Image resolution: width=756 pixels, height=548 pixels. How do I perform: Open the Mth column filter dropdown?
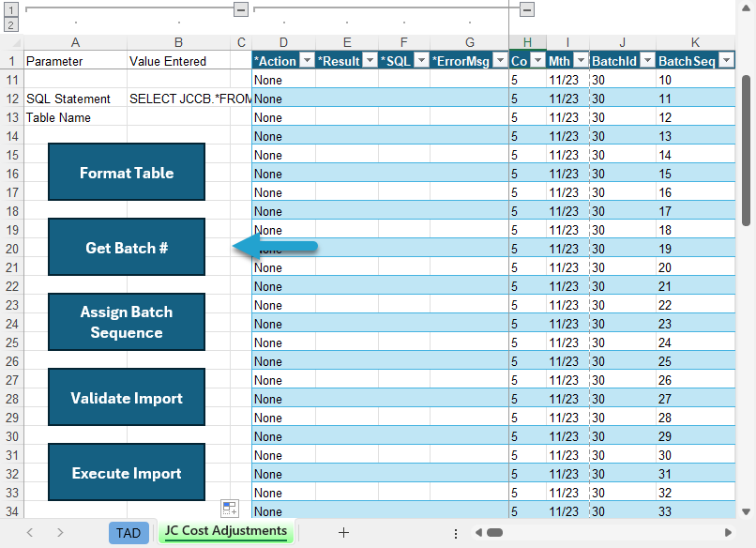pos(581,60)
